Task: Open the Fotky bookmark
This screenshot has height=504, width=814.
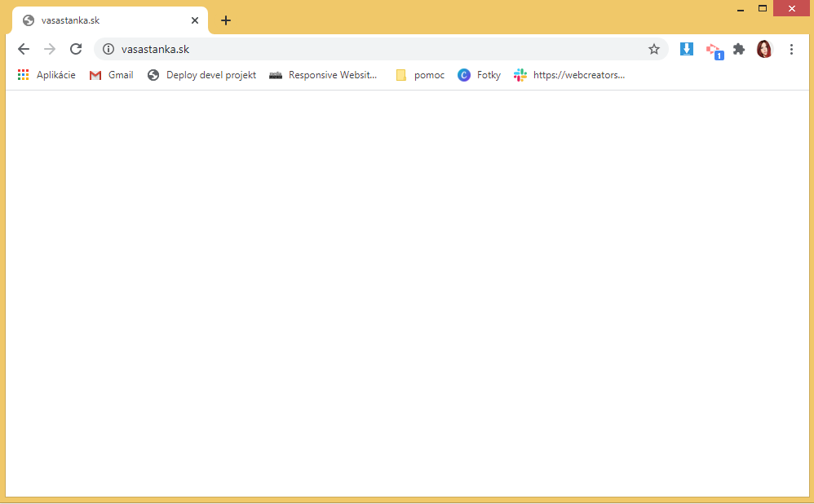Action: pyautogui.click(x=479, y=75)
